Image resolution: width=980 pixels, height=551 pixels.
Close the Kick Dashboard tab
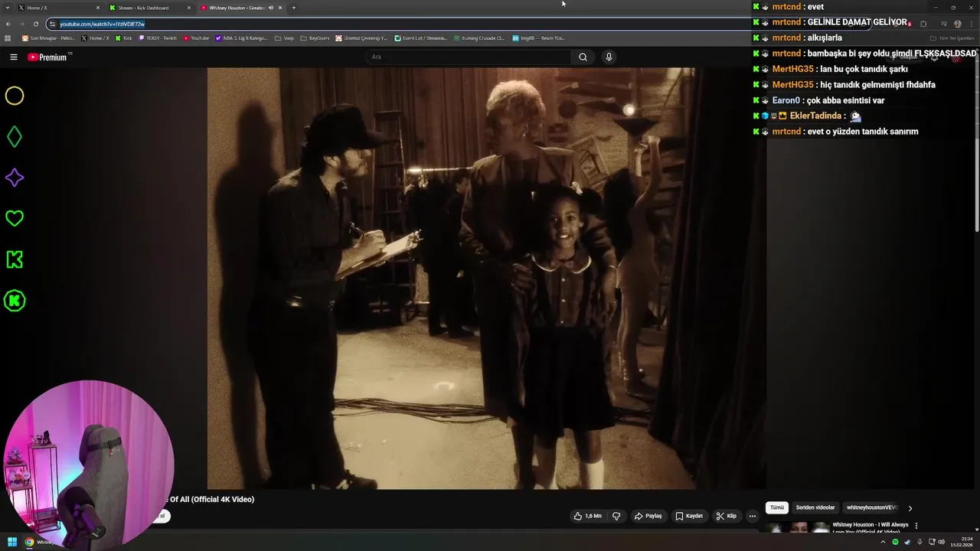(189, 8)
